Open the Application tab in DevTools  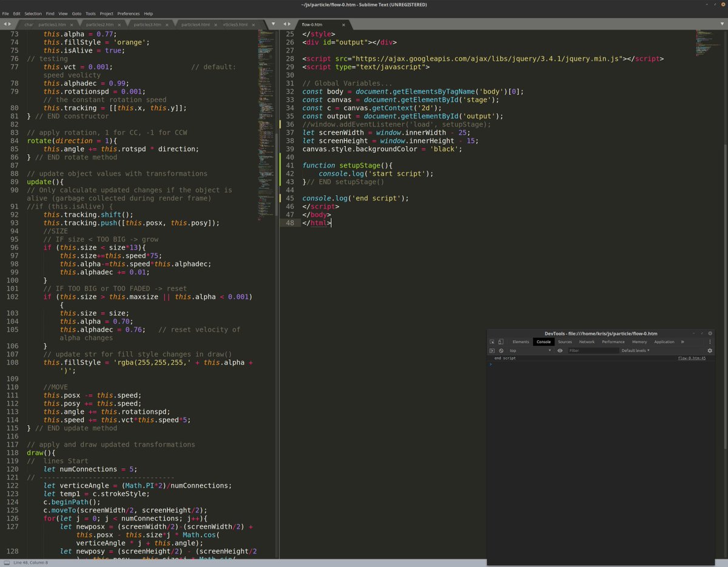point(664,342)
